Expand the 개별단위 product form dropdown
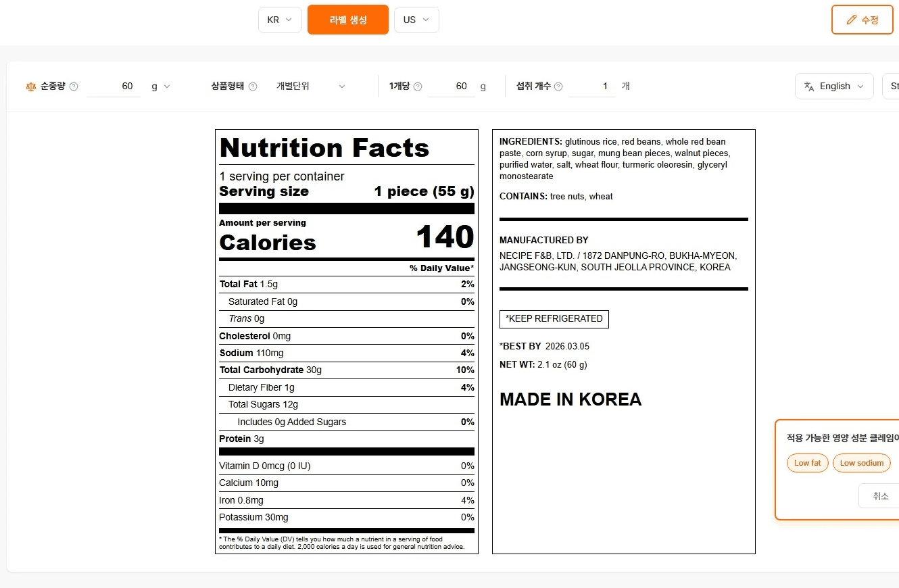Image resolution: width=899 pixels, height=588 pixels. 312,86
